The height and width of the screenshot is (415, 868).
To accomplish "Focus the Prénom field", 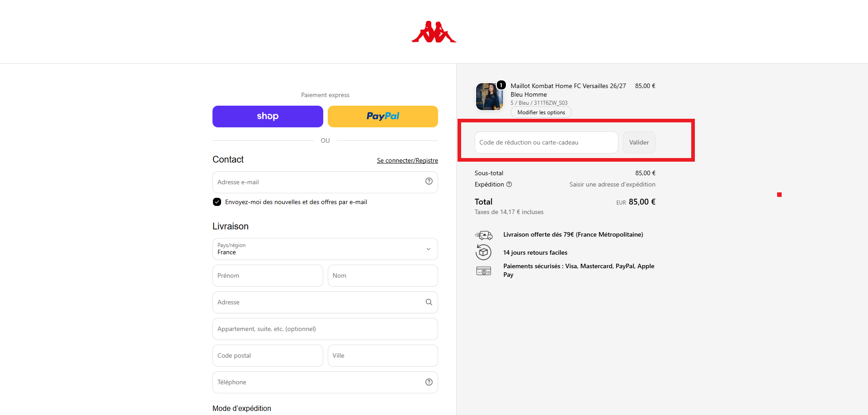I will (x=268, y=275).
